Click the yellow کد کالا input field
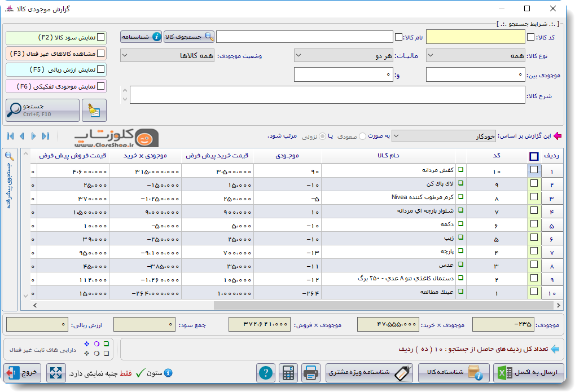The width and height of the screenshot is (575, 392). pyautogui.click(x=475, y=37)
